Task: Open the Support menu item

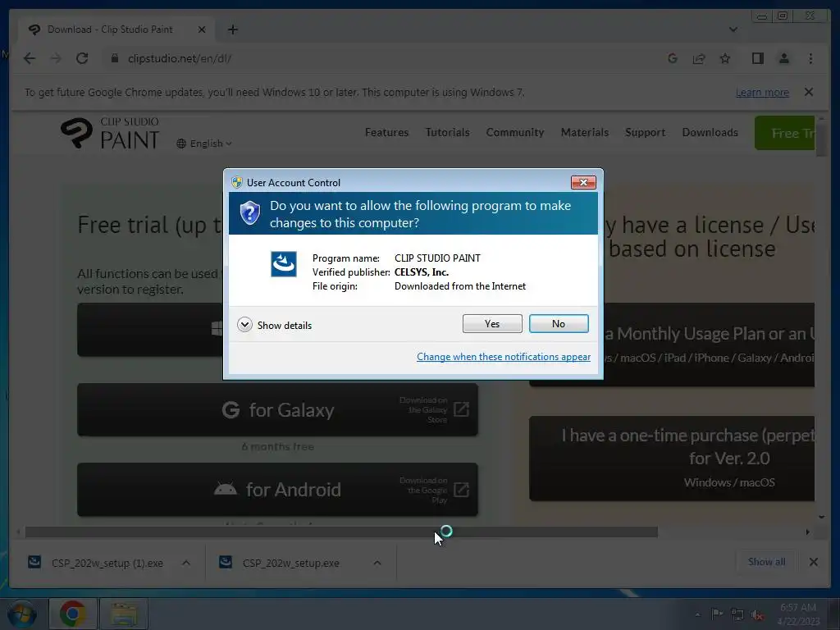Action: pyautogui.click(x=645, y=132)
